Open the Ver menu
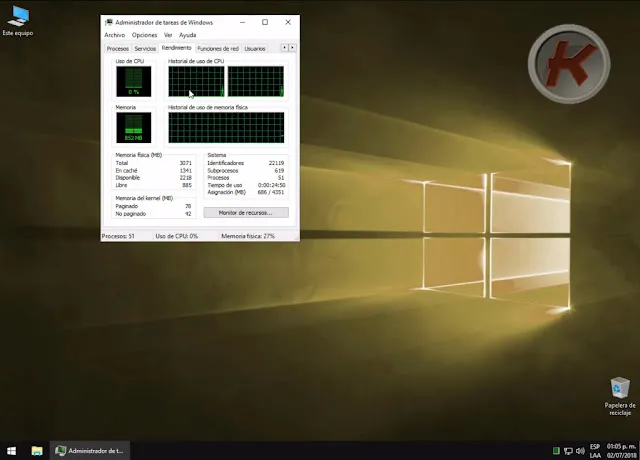640x460 pixels. [x=168, y=35]
